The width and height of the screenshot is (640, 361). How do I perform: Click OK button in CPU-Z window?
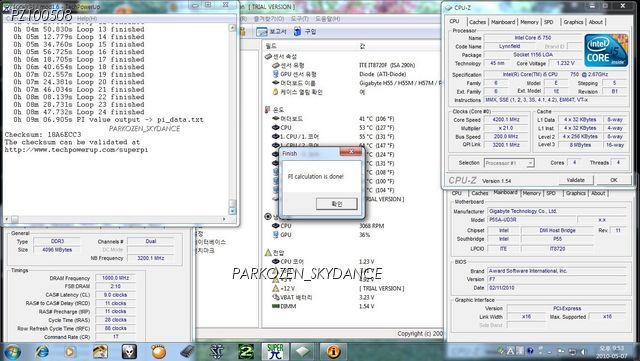pyautogui.click(x=613, y=180)
